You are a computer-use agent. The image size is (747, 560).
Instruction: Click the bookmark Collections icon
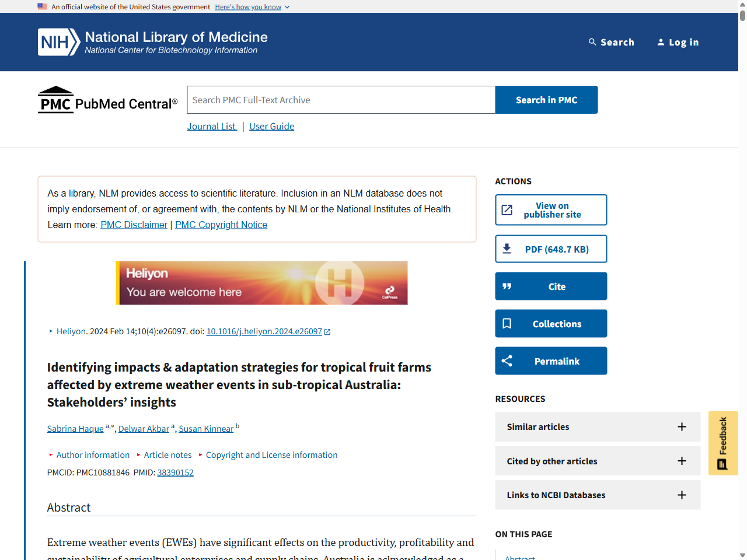click(x=507, y=324)
